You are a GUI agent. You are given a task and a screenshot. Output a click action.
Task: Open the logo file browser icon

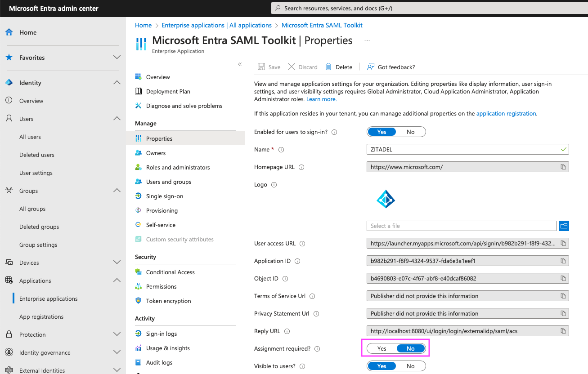pos(564,226)
